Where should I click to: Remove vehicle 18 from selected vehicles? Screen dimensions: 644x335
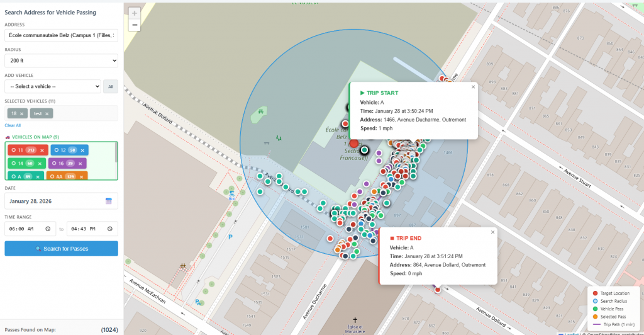[x=22, y=113]
